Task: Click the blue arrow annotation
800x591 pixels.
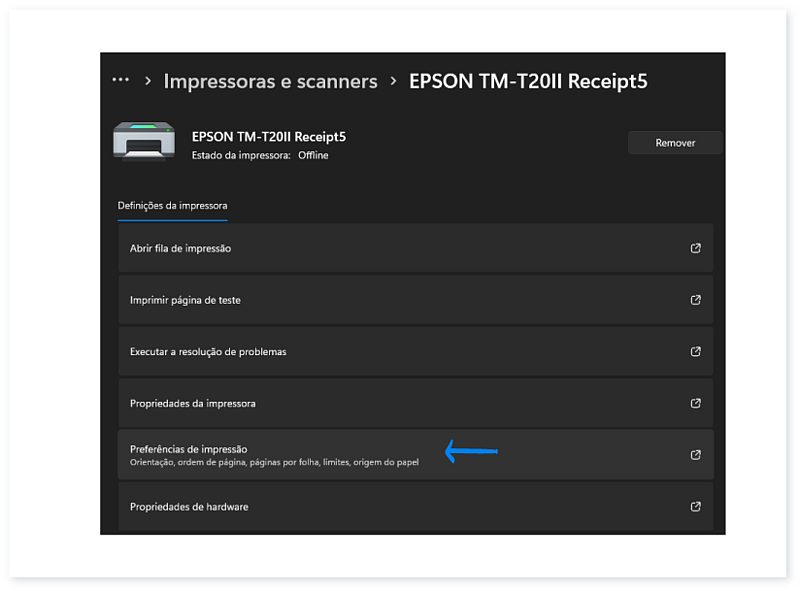Action: (470, 453)
